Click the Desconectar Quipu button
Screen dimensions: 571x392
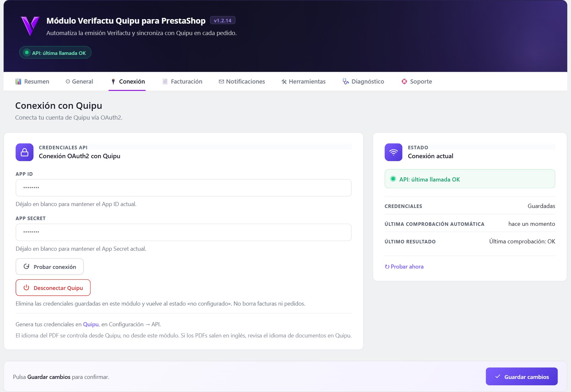(53, 288)
